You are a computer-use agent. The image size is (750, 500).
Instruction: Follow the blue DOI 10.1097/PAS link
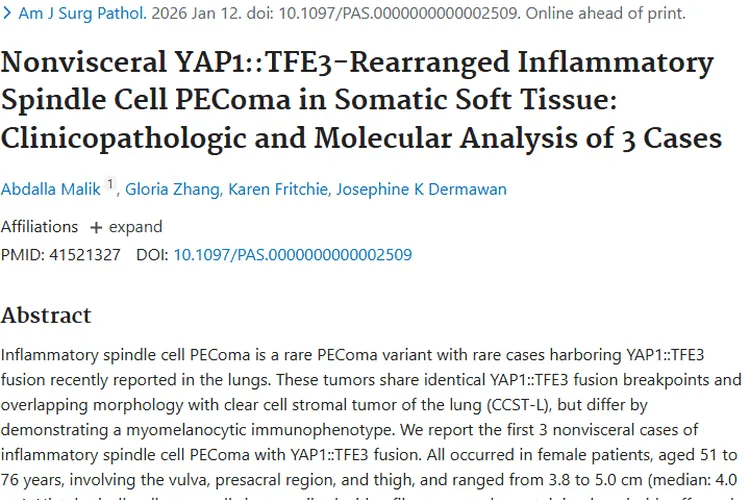(x=292, y=255)
